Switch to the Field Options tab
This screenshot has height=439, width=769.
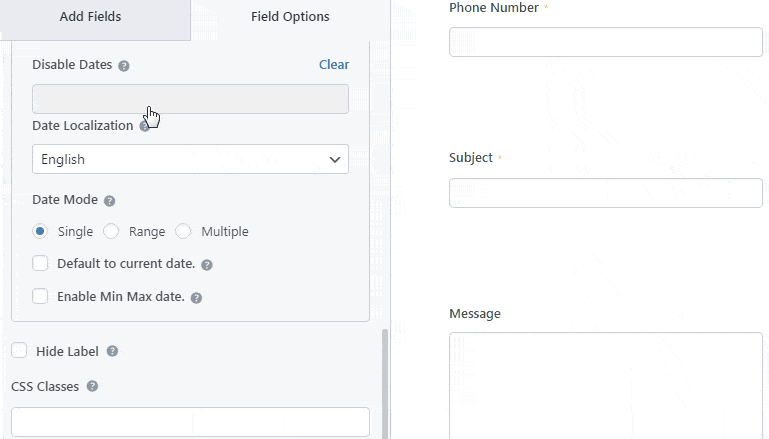290,17
